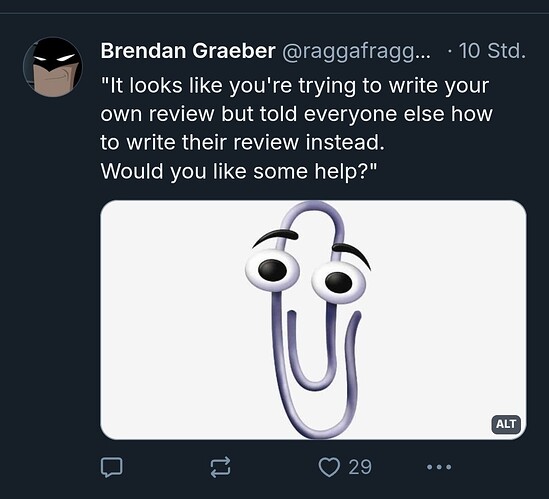Click Clippy's raised left eyebrow
The width and height of the screenshot is (549, 499).
[275, 237]
